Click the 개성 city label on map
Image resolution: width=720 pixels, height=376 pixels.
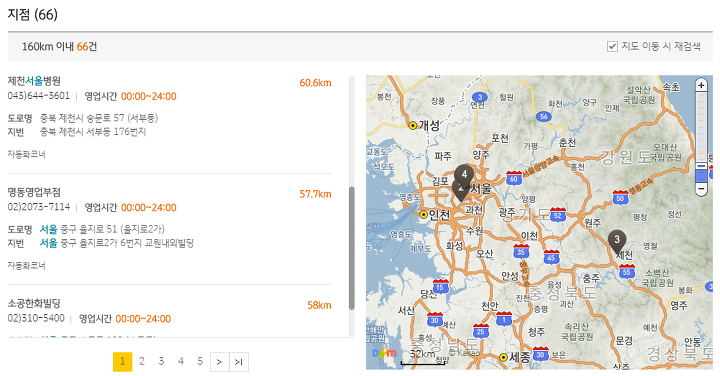click(x=429, y=125)
